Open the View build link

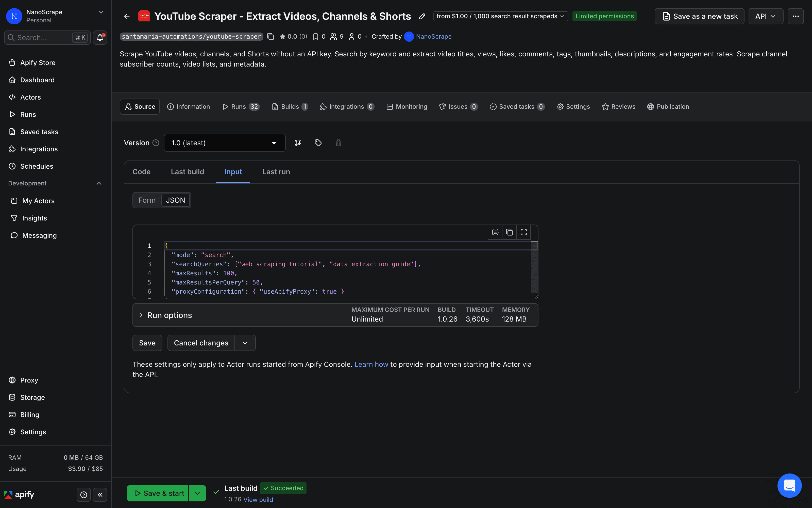[x=258, y=500]
